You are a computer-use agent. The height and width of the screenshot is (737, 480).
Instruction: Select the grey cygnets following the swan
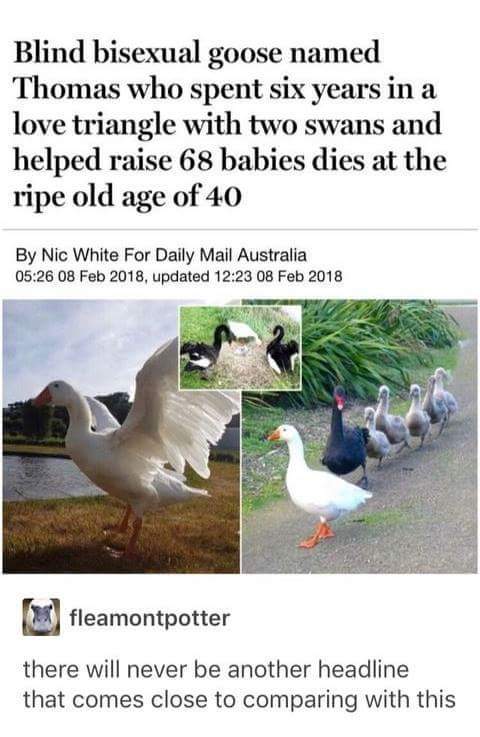[x=410, y=416]
